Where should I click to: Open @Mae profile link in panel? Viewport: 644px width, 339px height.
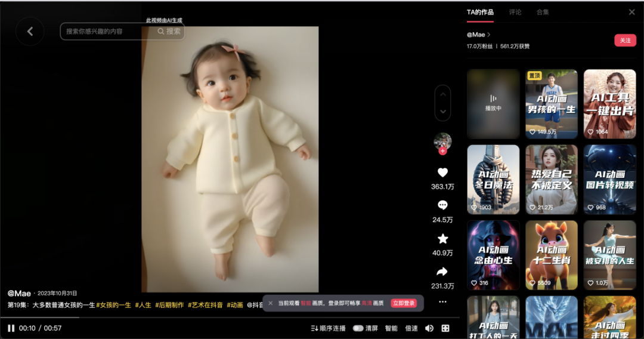[x=478, y=35]
